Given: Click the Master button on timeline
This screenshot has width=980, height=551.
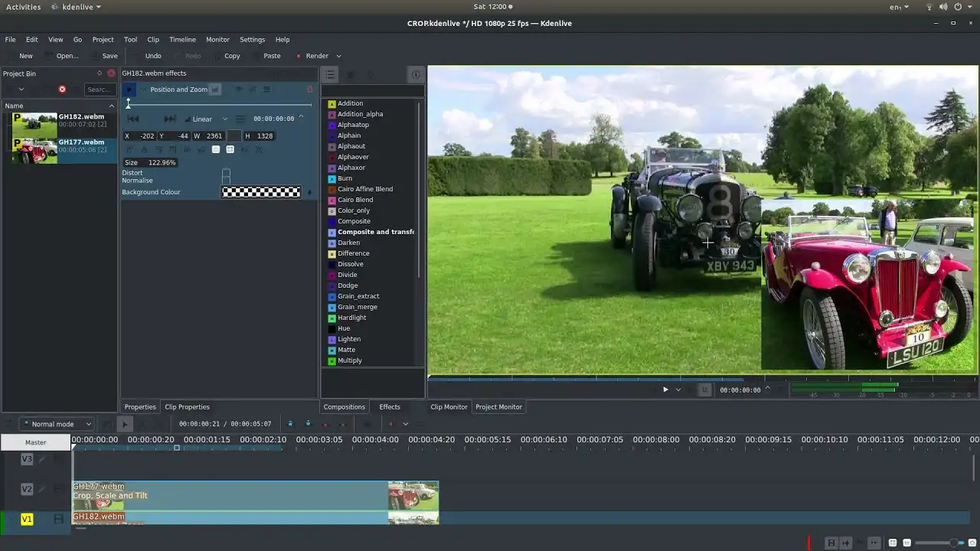Looking at the screenshot, I should (x=35, y=442).
